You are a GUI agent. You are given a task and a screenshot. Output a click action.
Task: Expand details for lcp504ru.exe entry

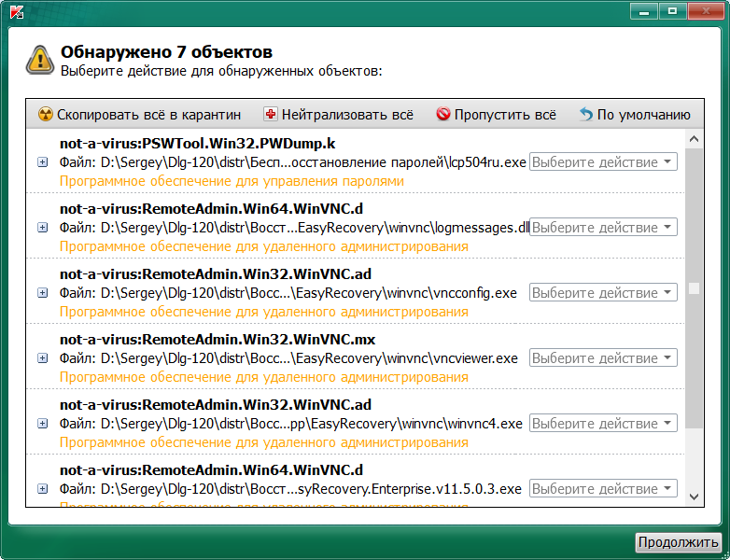tap(42, 162)
